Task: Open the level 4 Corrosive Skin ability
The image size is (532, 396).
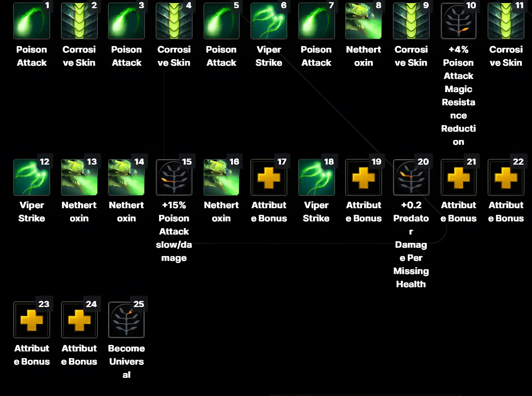Action: point(174,21)
